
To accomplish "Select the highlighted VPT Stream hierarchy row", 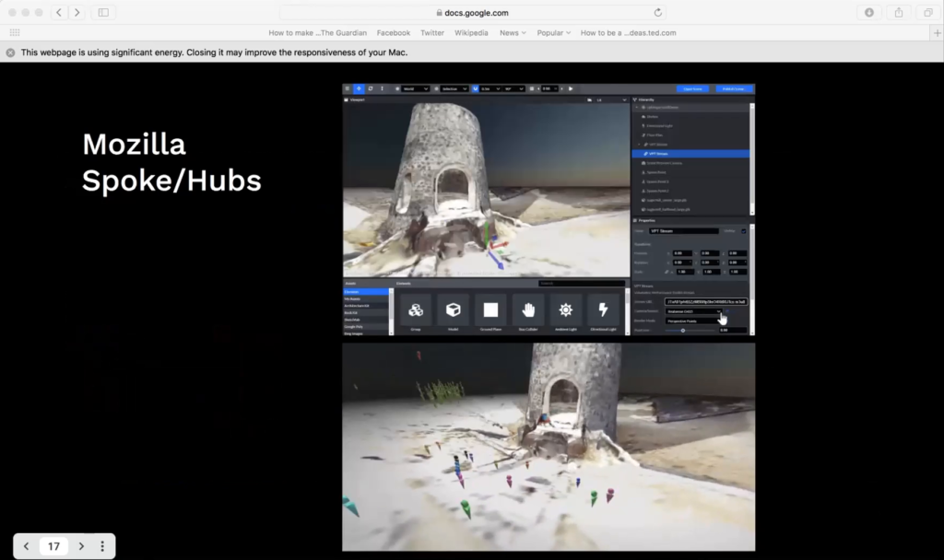I will pyautogui.click(x=691, y=154).
